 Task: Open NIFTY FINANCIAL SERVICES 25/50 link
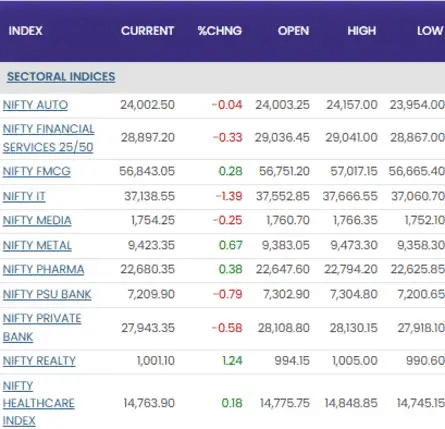[49, 138]
